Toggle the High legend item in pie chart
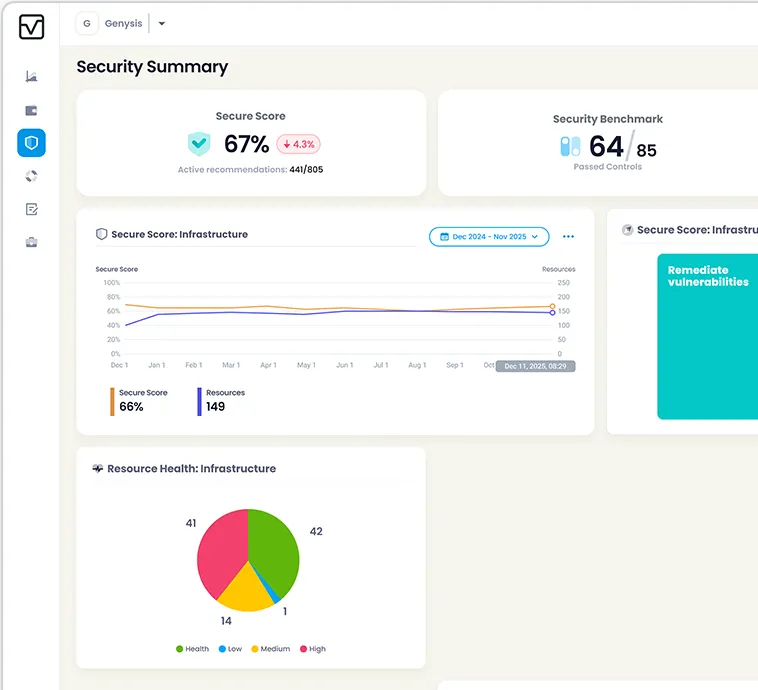758x690 pixels. [312, 649]
